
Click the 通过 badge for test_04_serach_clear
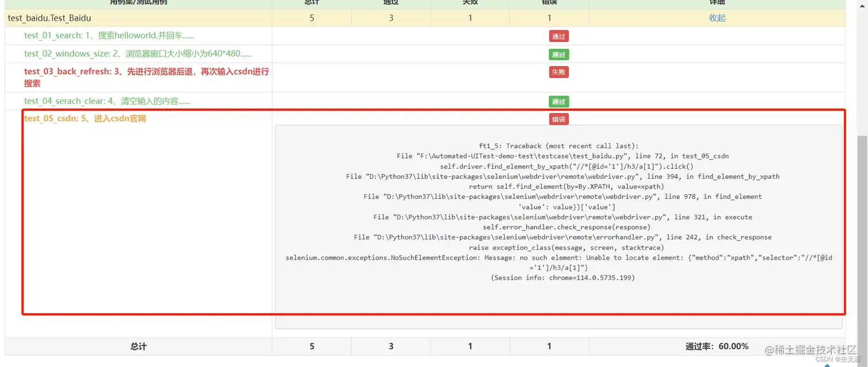coord(559,102)
